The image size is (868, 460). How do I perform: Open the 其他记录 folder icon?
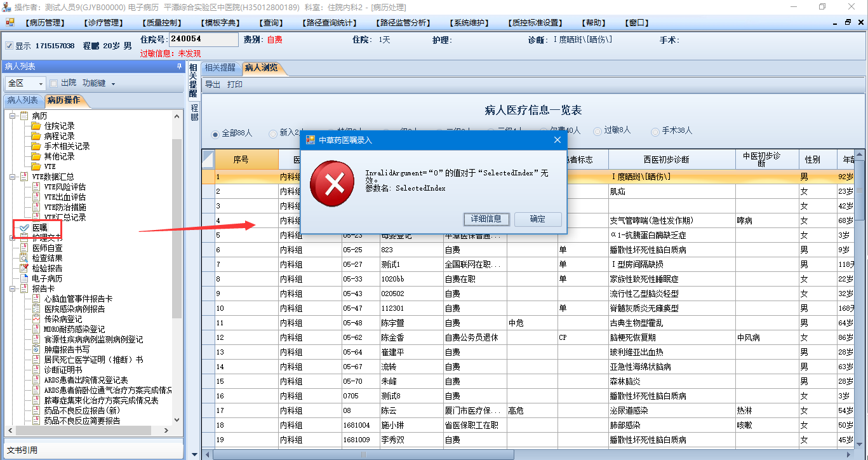(x=36, y=156)
